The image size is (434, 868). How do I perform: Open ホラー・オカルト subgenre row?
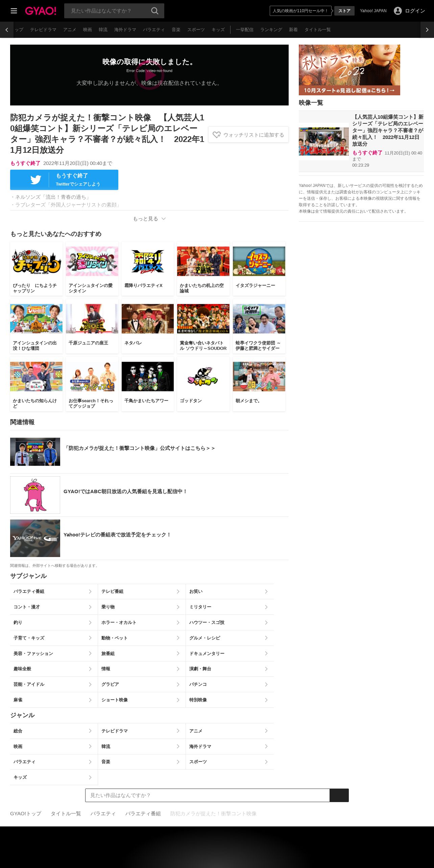click(x=142, y=623)
